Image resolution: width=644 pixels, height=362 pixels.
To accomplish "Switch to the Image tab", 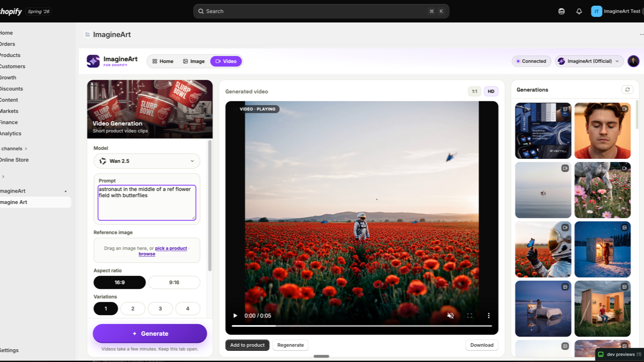I will 194,61.
